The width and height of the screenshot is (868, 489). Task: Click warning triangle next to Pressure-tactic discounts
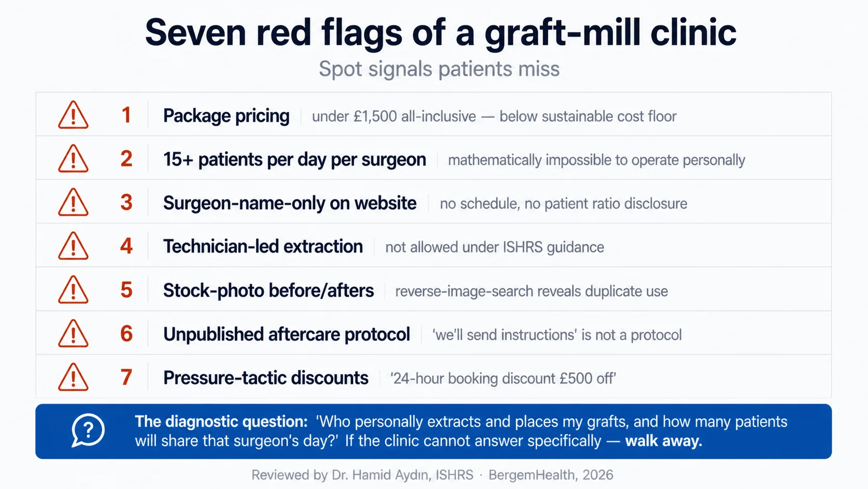tap(73, 377)
